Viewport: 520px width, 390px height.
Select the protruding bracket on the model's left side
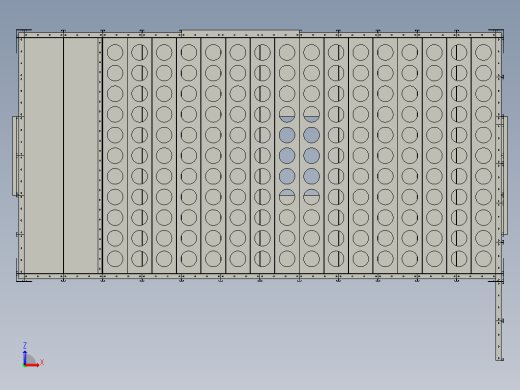(14, 156)
